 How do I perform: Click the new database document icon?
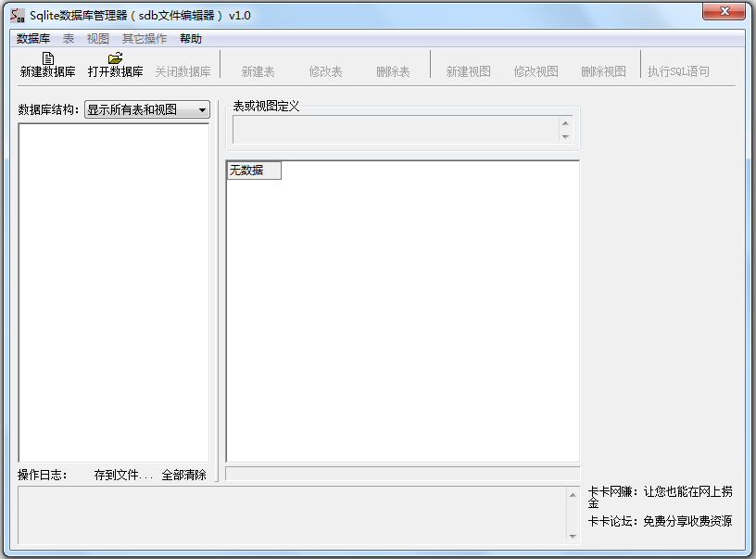(48, 58)
